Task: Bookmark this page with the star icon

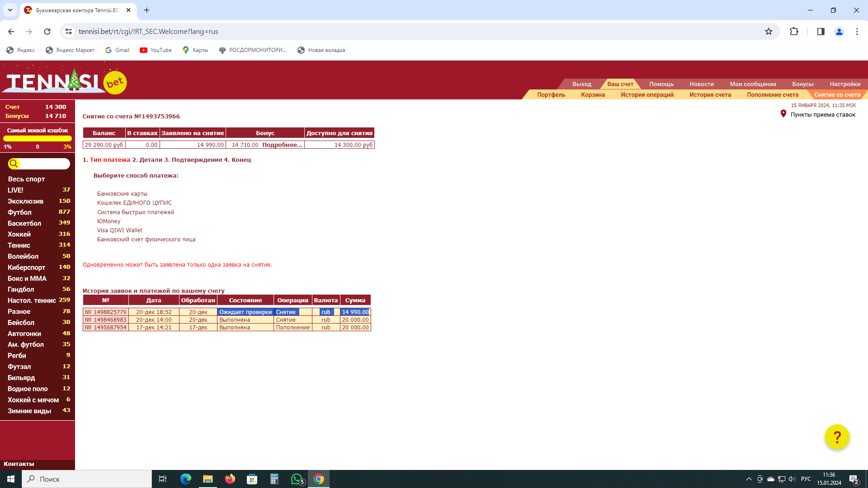Action: [769, 32]
